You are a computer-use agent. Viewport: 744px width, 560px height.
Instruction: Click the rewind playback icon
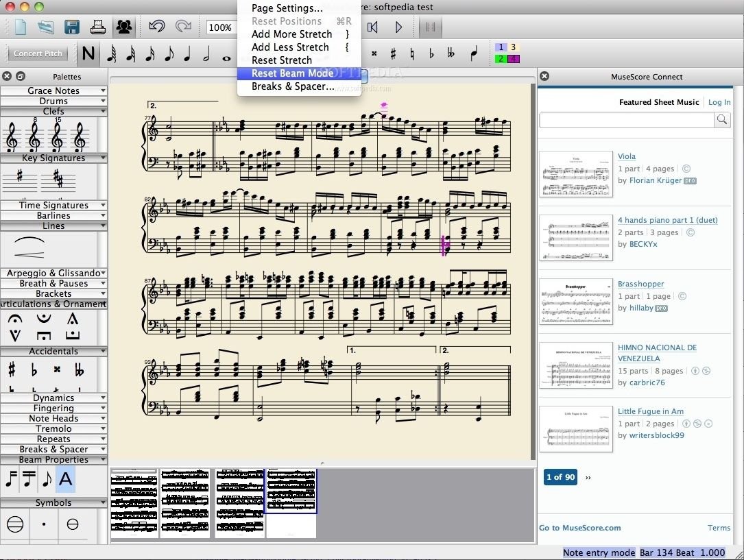coord(371,27)
